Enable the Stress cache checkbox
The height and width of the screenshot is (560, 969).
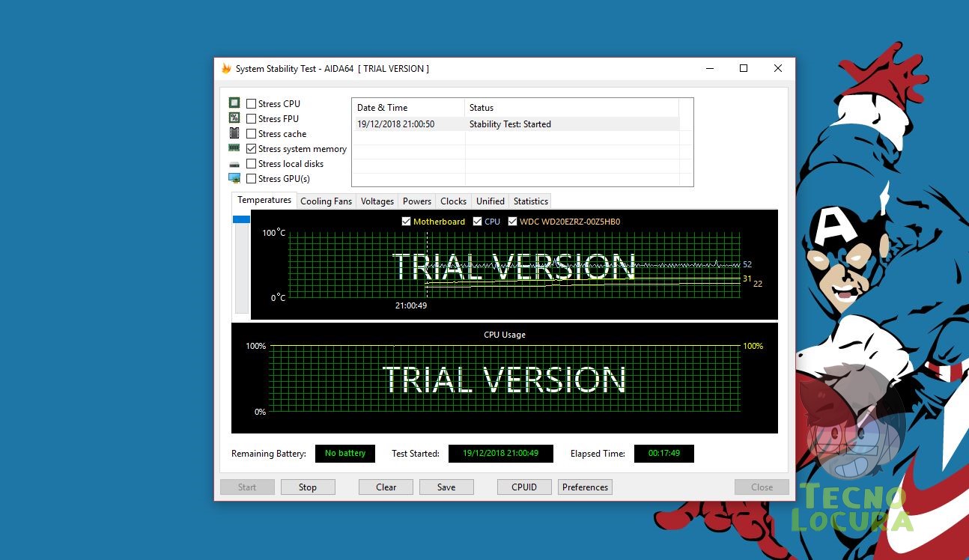[x=252, y=134]
